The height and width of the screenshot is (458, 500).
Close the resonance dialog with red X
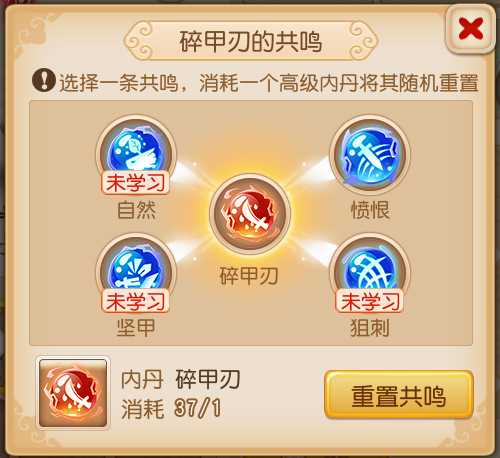pyautogui.click(x=470, y=29)
